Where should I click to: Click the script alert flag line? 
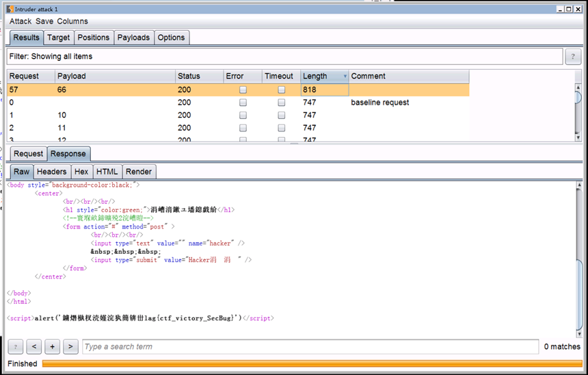[140, 318]
